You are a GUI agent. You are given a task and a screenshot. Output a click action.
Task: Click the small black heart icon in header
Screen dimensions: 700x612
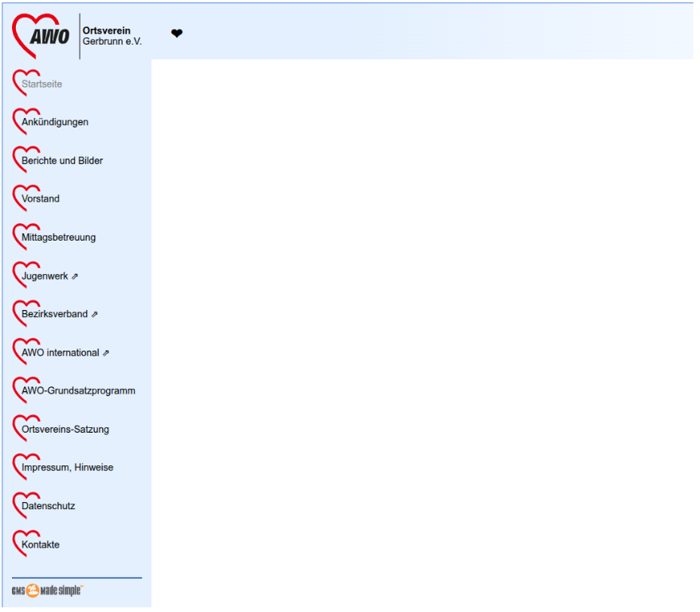177,33
